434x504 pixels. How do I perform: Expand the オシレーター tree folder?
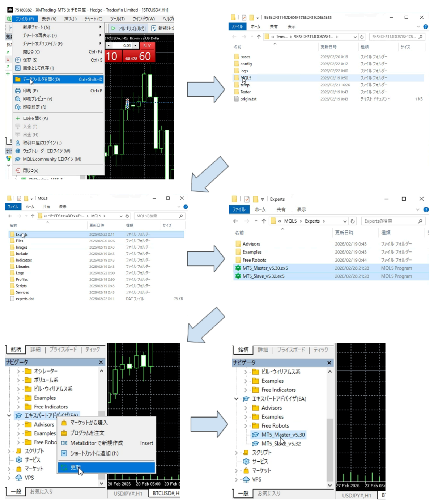[18, 371]
